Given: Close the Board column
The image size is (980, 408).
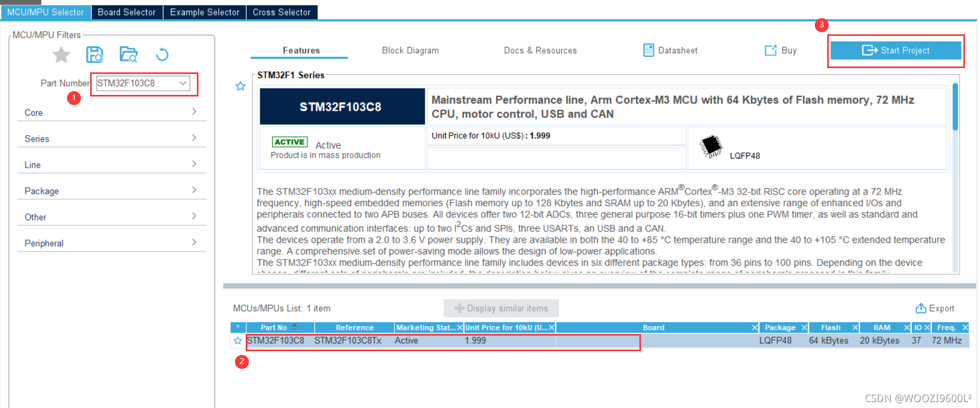Looking at the screenshot, I should pos(755,328).
